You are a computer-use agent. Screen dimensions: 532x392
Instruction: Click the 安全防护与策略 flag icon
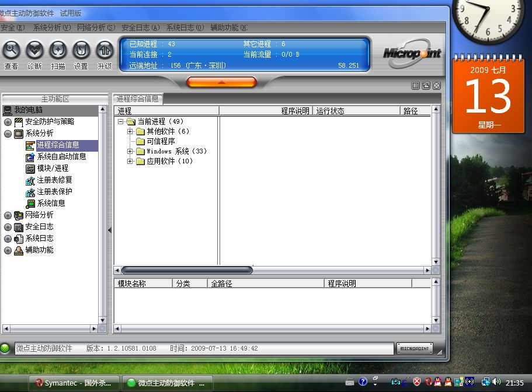(19, 122)
